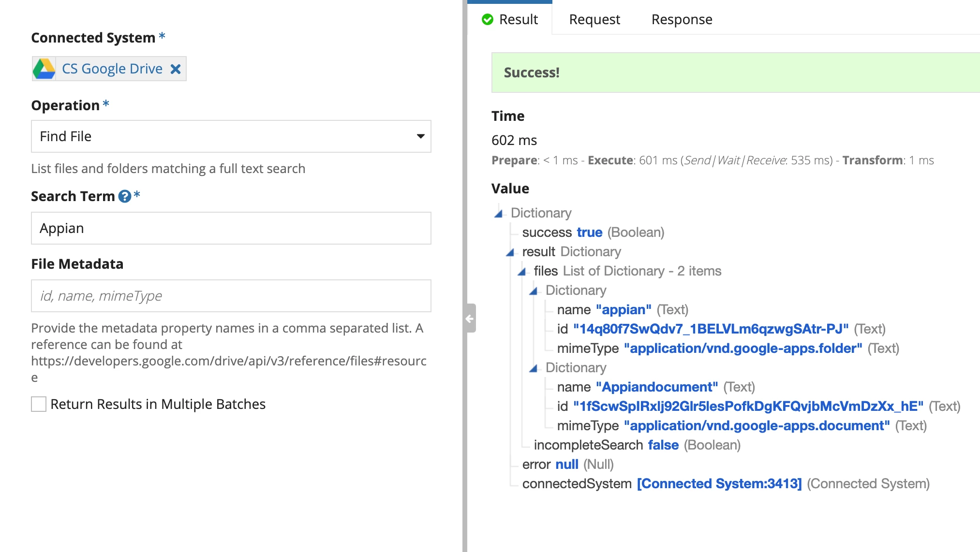
Task: Switch to the Response tab
Action: coord(682,19)
